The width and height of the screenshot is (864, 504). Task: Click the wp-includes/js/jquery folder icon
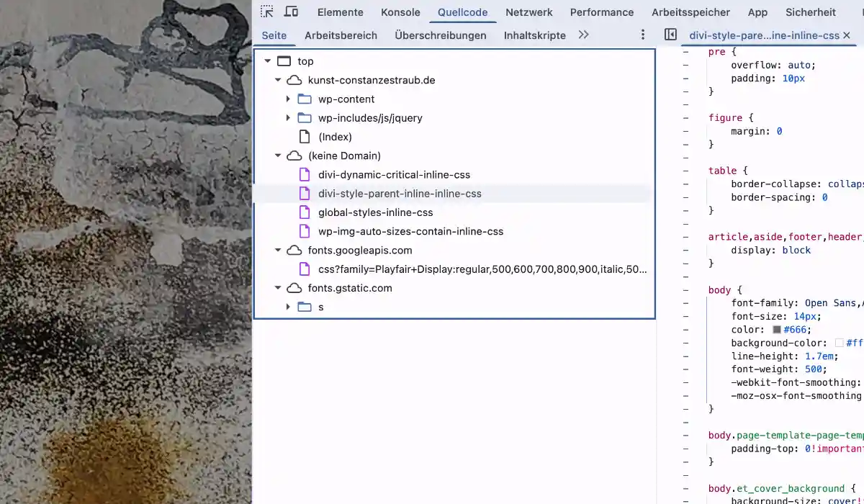[x=305, y=117]
